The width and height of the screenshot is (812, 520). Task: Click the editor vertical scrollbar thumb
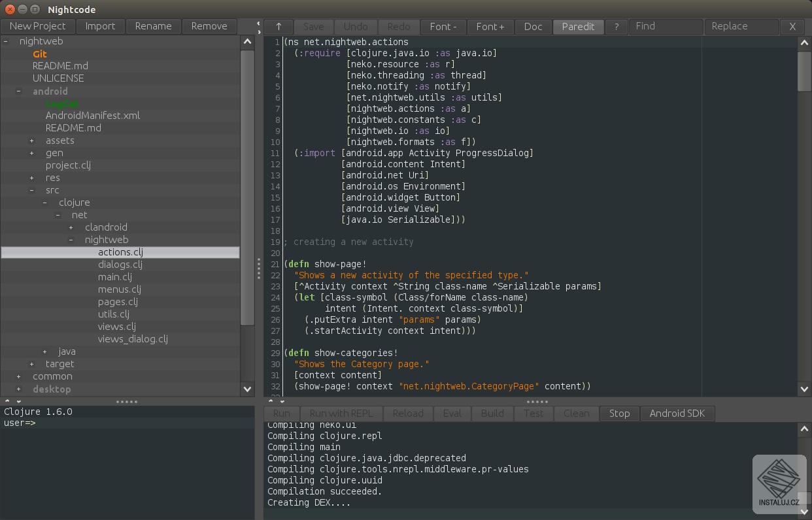point(804,72)
